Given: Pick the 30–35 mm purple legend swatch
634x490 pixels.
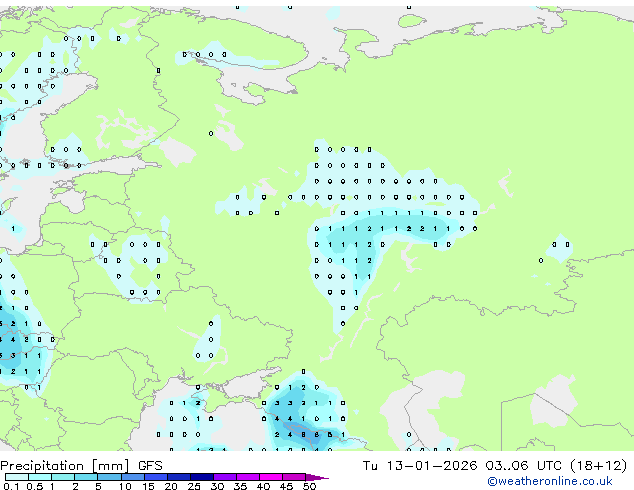Looking at the screenshot, I should click(225, 477).
